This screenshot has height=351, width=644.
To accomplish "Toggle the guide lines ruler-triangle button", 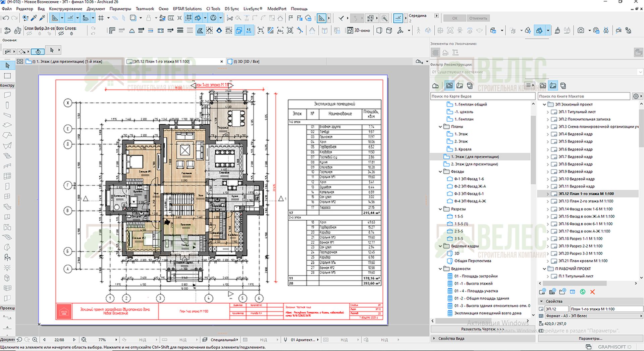I will click(x=55, y=18).
